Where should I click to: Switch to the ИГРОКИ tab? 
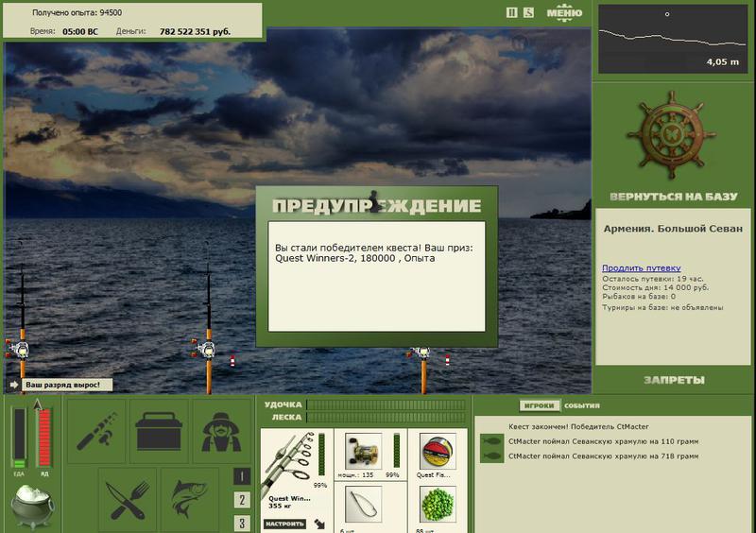point(539,405)
